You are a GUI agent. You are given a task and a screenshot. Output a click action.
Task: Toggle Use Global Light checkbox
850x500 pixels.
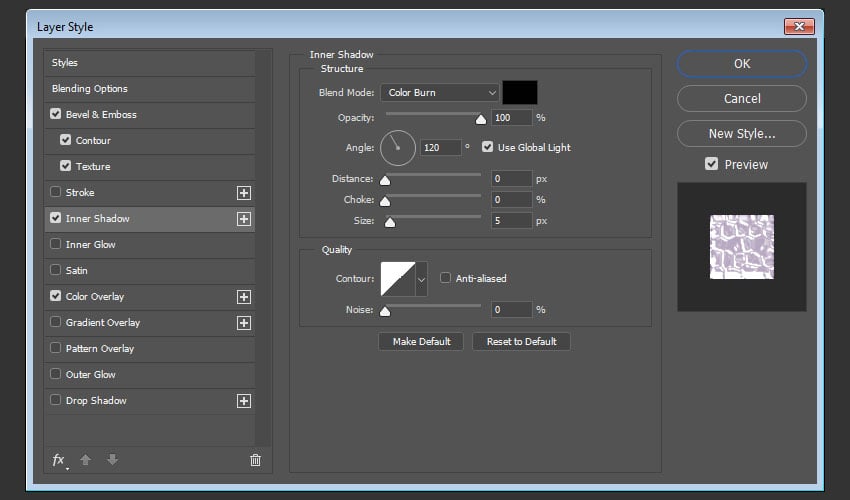pyautogui.click(x=487, y=147)
